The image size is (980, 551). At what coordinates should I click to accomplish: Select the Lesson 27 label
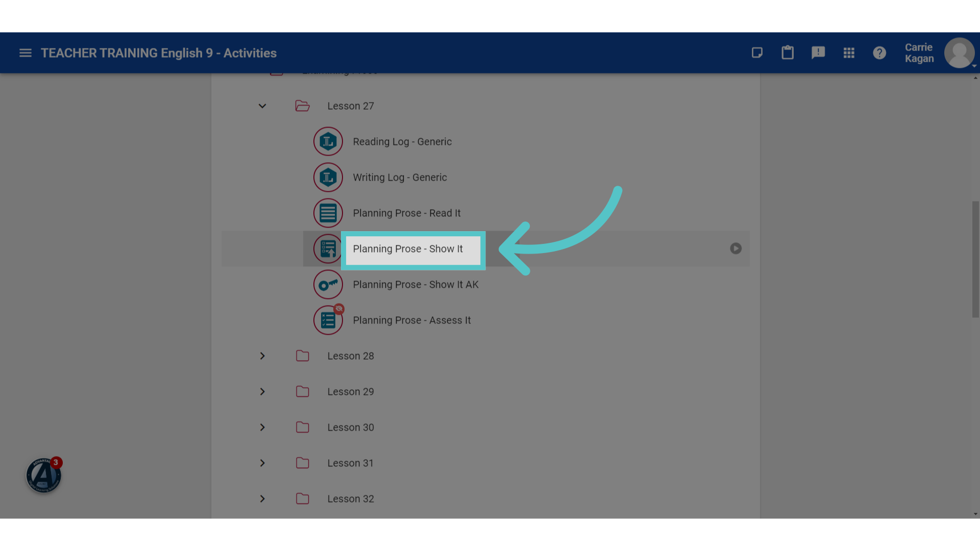[351, 106]
